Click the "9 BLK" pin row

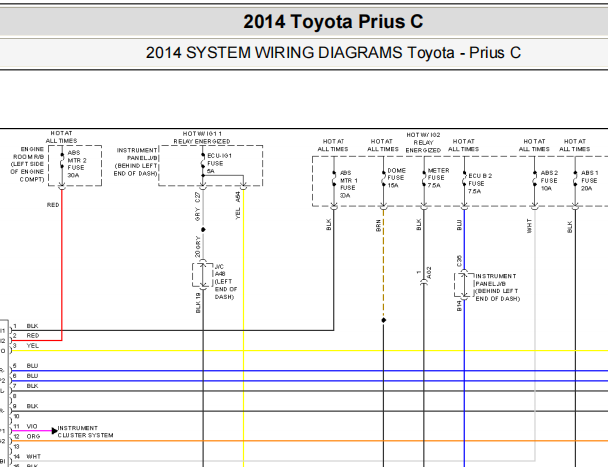click(26, 406)
